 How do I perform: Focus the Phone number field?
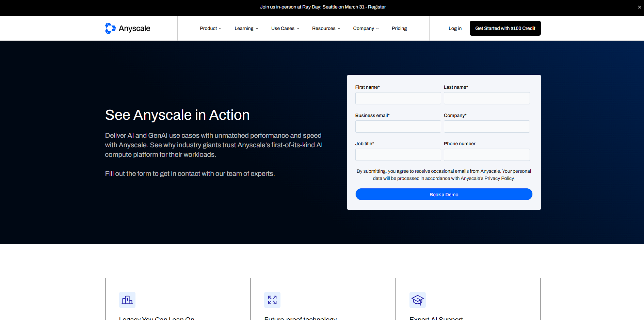487,155
